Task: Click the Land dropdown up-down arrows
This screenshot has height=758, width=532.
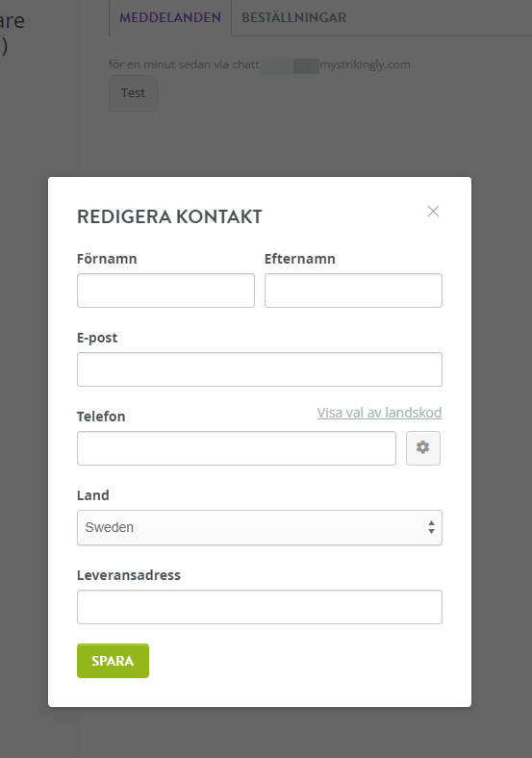Action: tap(431, 527)
